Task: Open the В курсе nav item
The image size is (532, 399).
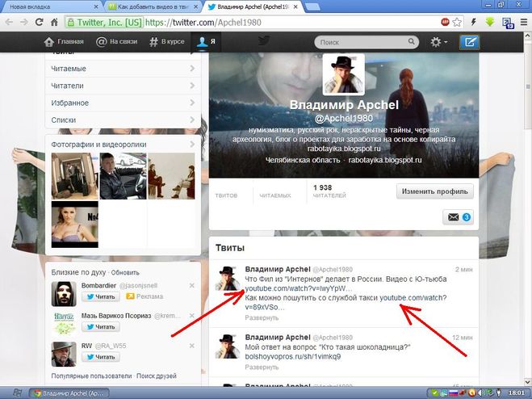Action: (x=170, y=42)
